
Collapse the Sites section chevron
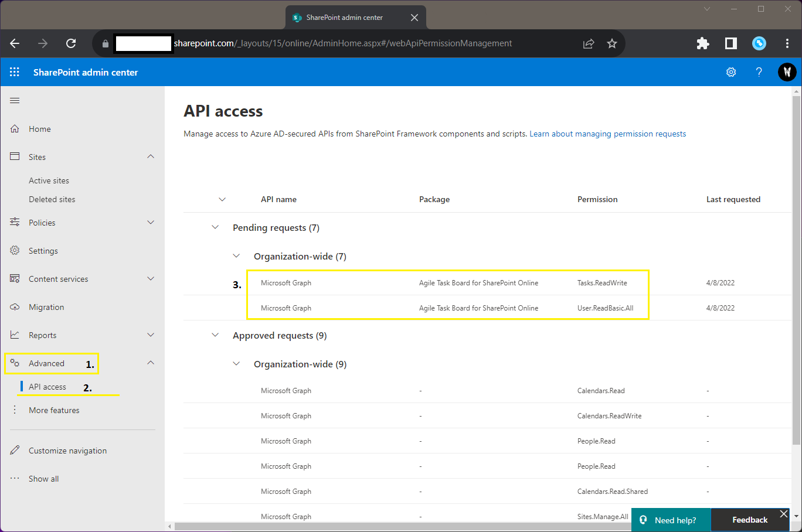pyautogui.click(x=151, y=156)
